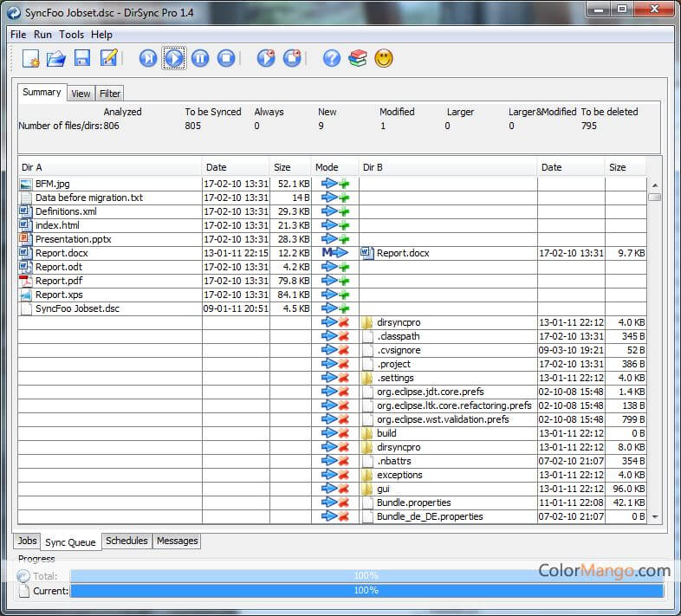Viewport: 681px width, 616px height.
Task: Click the Total progress bar
Action: click(x=366, y=576)
